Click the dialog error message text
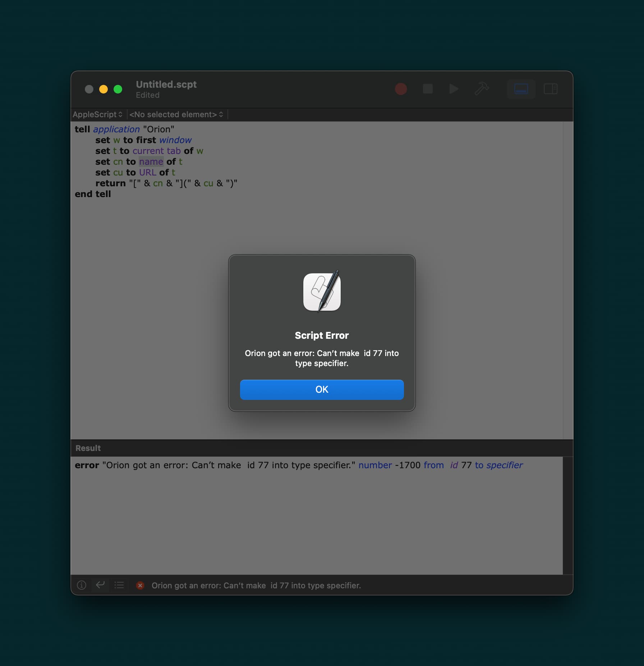 click(322, 358)
